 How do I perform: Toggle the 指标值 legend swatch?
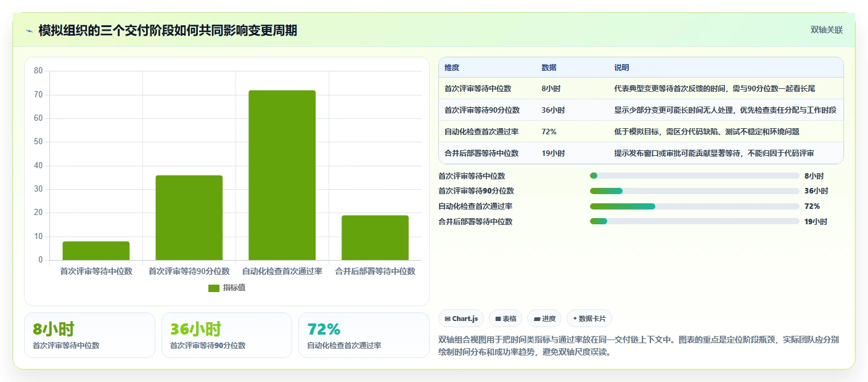pos(214,288)
